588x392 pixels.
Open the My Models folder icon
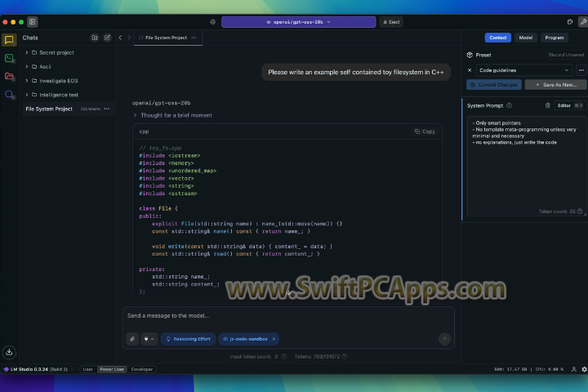tap(9, 76)
